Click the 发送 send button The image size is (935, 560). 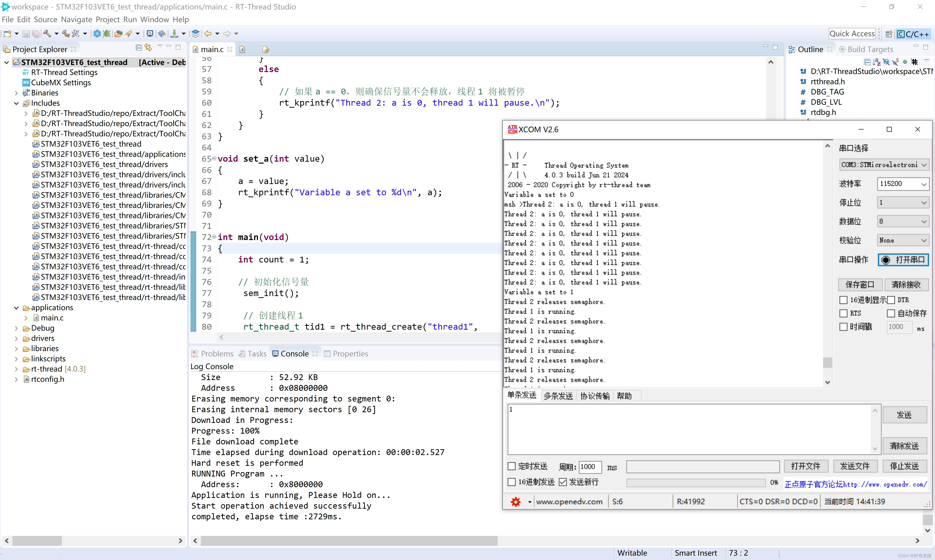tap(904, 415)
